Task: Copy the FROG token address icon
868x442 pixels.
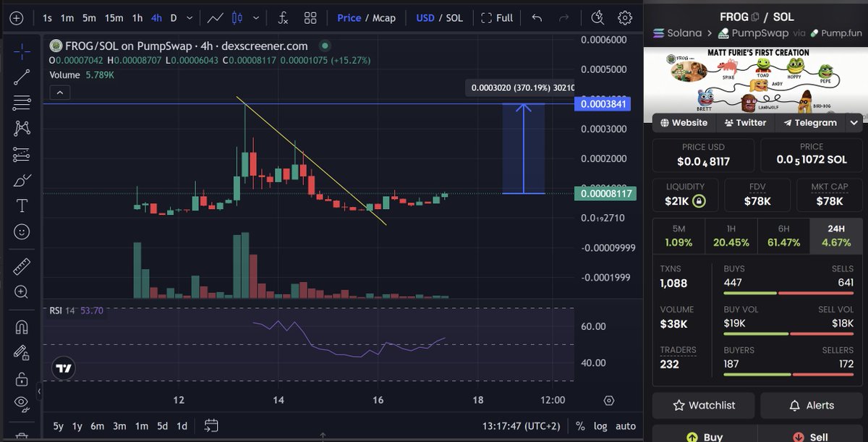Action: 755,17
